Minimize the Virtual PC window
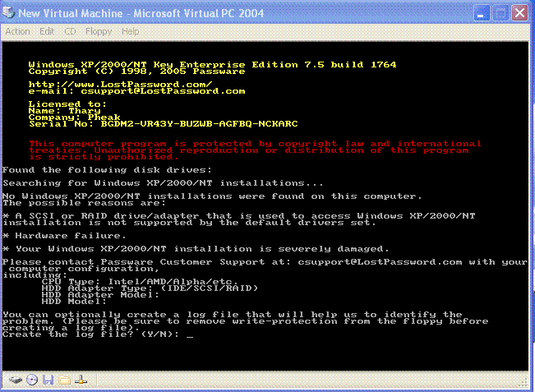Viewport: 535px width, 392px height. point(482,13)
